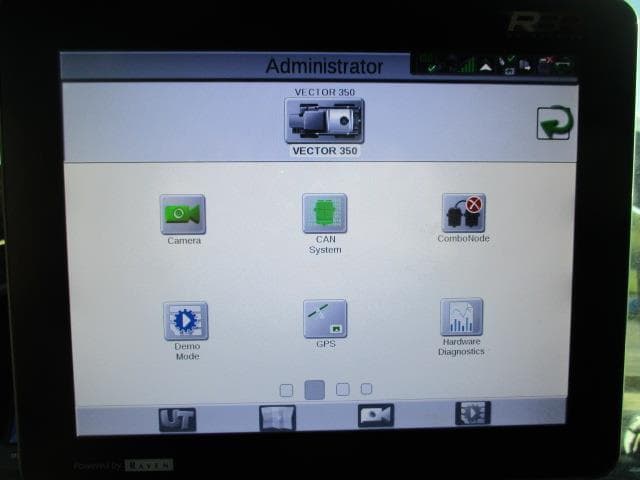640x480 pixels.
Task: Expand the white up-arrow status icon
Action: [486, 67]
